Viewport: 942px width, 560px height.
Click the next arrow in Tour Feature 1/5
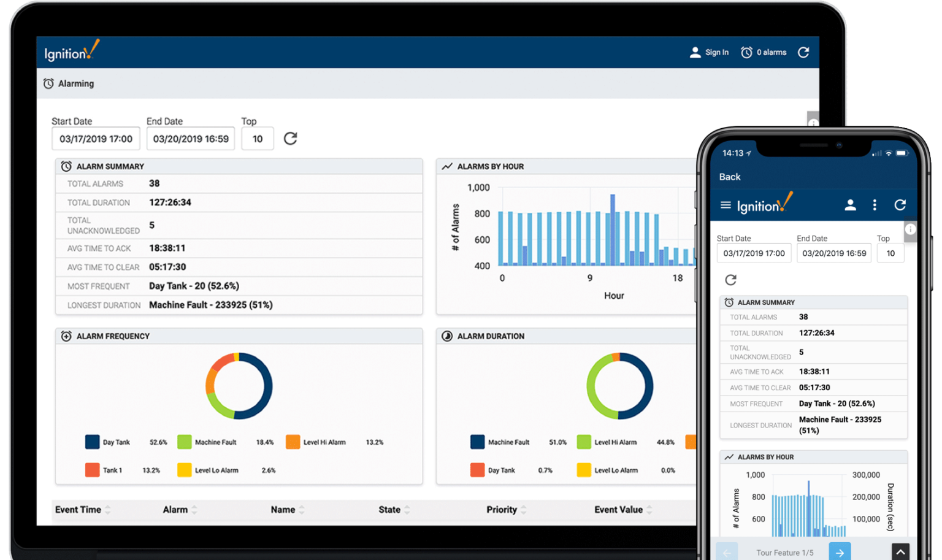point(840,551)
